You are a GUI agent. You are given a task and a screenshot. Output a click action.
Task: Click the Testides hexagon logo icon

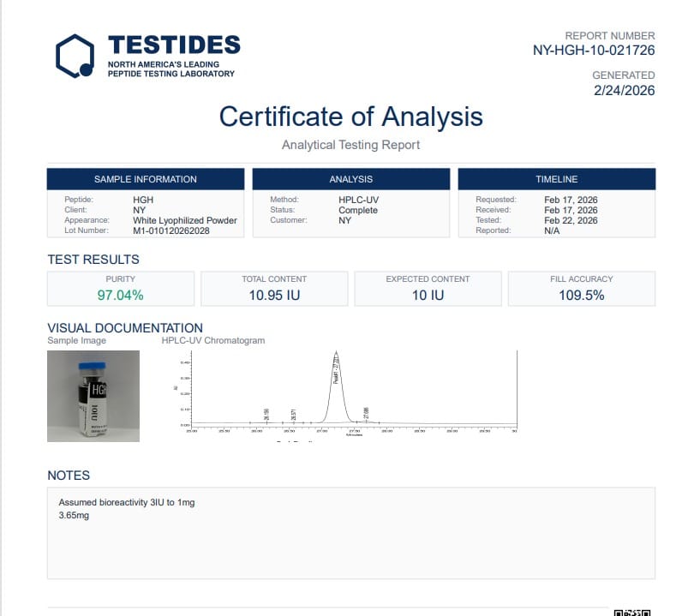coord(75,56)
